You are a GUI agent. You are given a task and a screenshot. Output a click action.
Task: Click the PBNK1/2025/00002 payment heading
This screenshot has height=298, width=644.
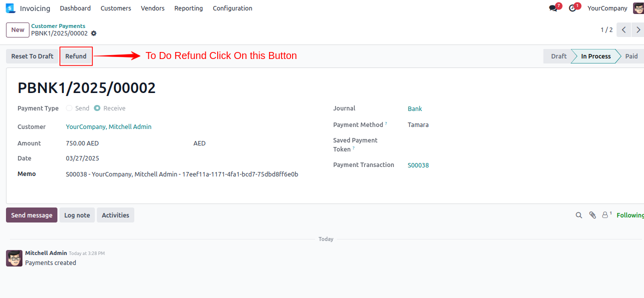pos(87,88)
